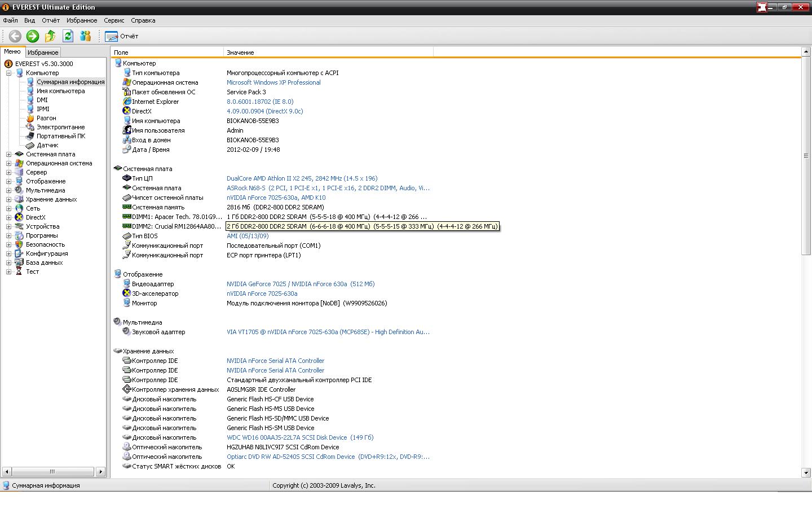The height and width of the screenshot is (508, 812).
Task: Open the Отчёт menu in menu bar
Action: point(51,20)
